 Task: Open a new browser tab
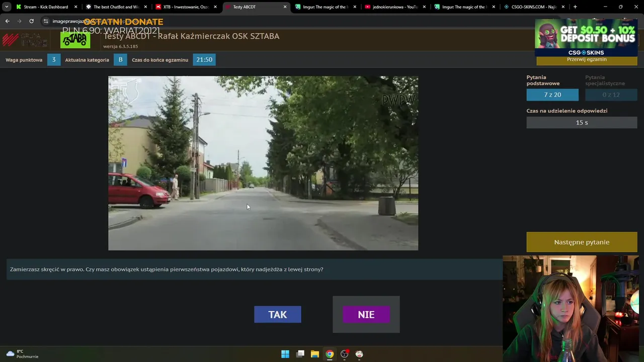(x=575, y=7)
